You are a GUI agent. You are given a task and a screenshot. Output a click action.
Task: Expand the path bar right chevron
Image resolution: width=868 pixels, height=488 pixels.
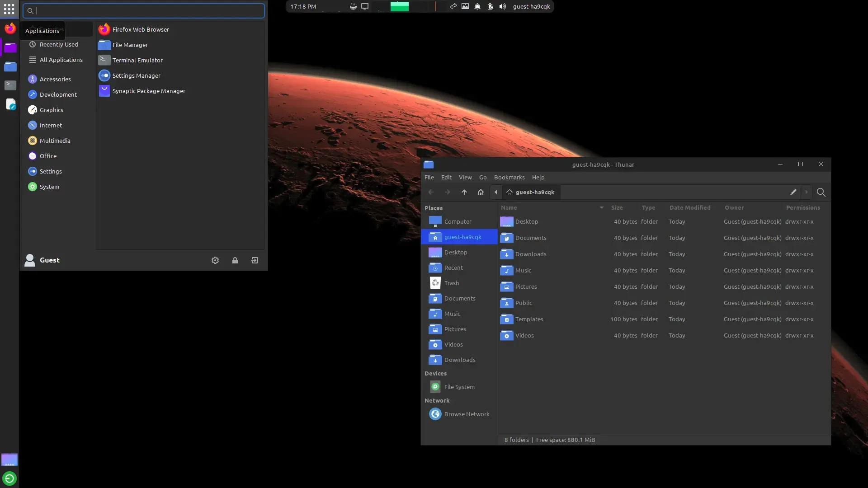tap(807, 192)
